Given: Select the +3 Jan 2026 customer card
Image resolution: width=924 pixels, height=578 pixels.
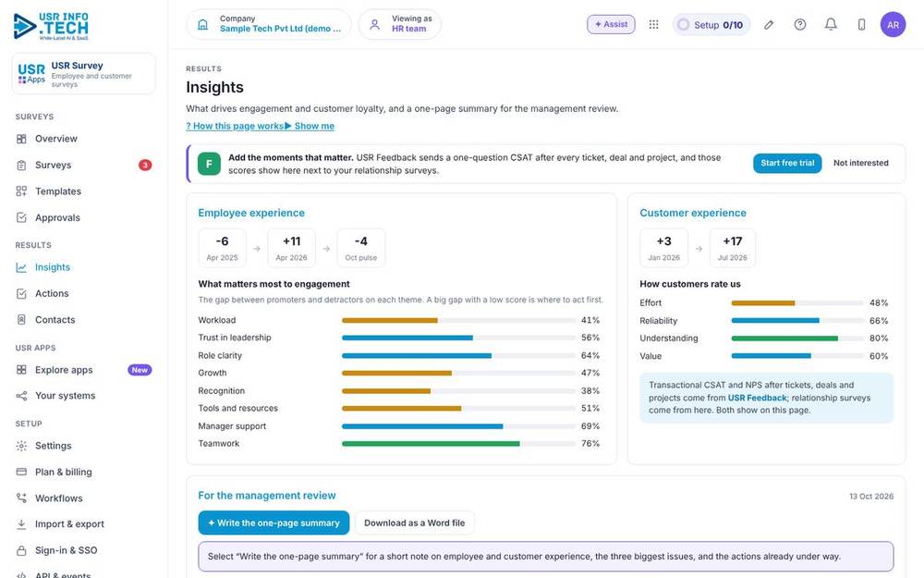Looking at the screenshot, I should coord(663,248).
